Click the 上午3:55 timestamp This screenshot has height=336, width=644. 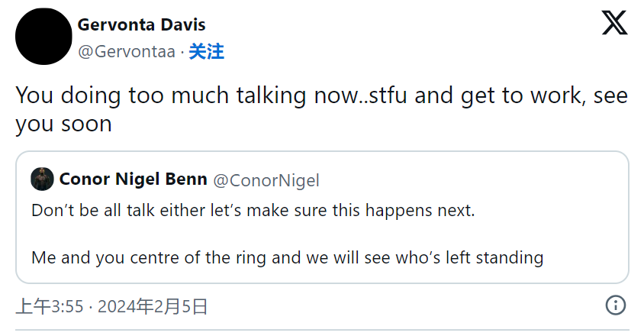pyautogui.click(x=50, y=306)
